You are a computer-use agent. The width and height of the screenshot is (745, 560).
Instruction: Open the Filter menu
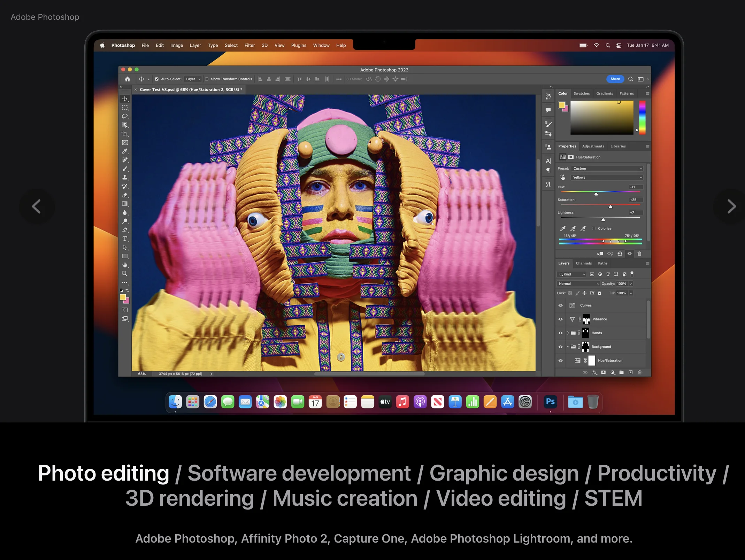249,45
